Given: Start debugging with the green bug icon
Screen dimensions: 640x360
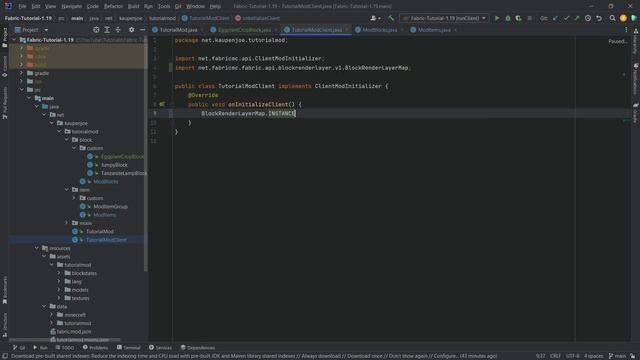Looking at the screenshot, I should tap(508, 18).
